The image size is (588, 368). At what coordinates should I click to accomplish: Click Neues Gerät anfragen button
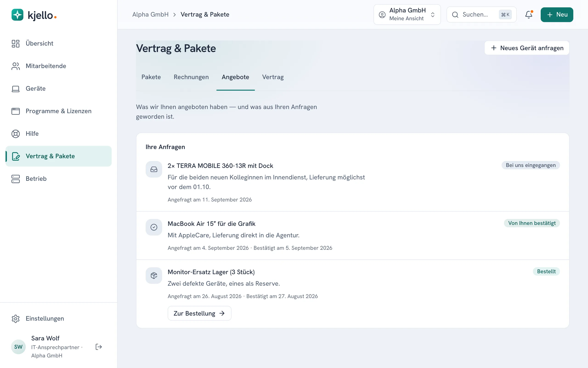point(527,48)
